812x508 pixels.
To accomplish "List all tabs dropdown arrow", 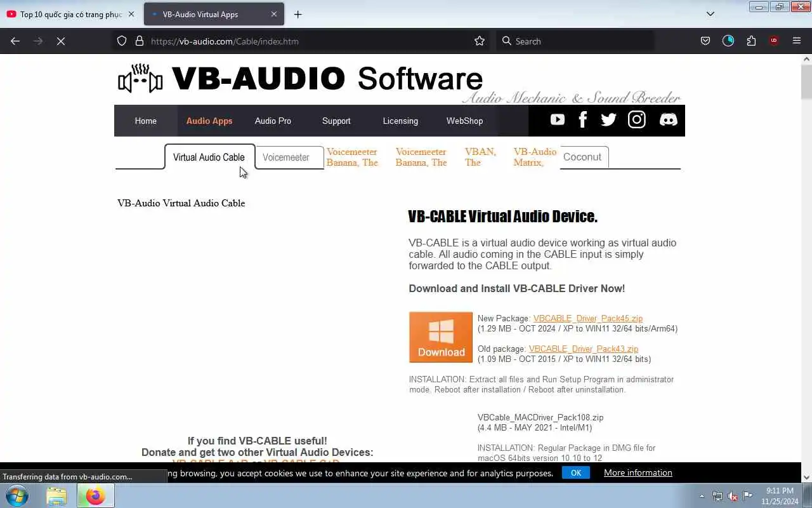I will pos(710,14).
